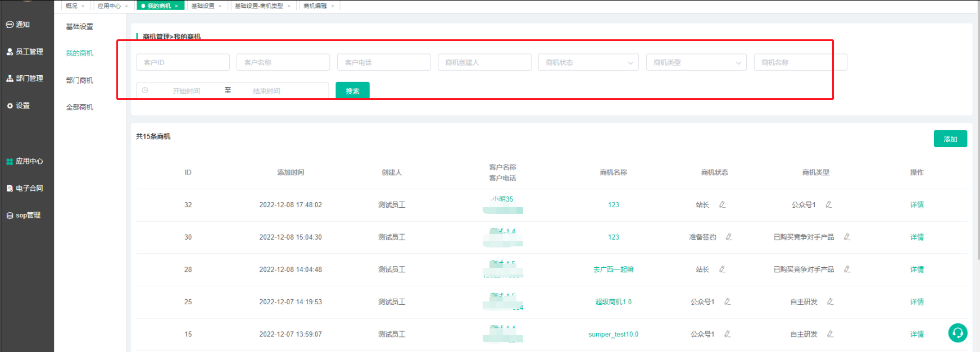
Task: Open sop管理 in the left sidebar
Action: click(28, 216)
